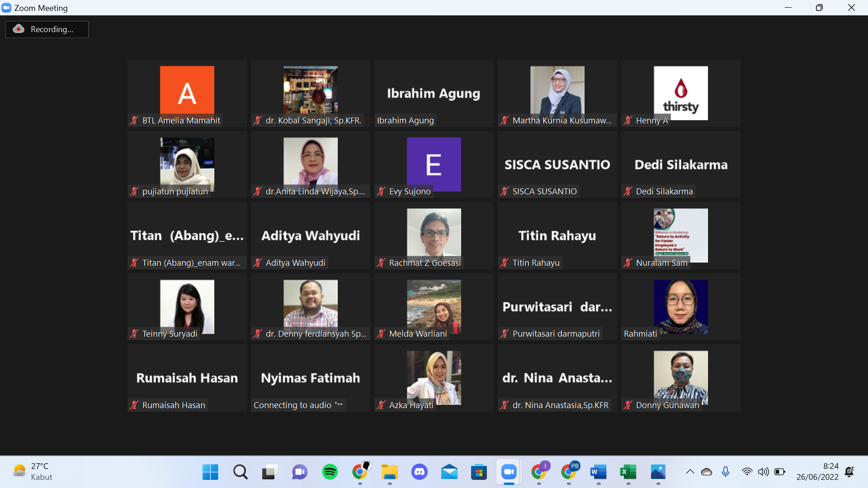The image size is (868, 488).
Task: Open Spotify from the taskbar
Action: click(x=330, y=472)
